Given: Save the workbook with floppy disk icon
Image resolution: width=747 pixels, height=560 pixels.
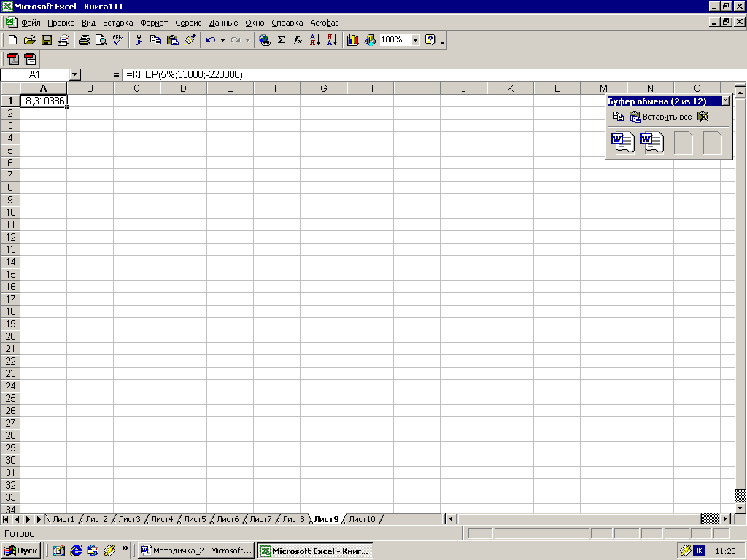Looking at the screenshot, I should 46,41.
